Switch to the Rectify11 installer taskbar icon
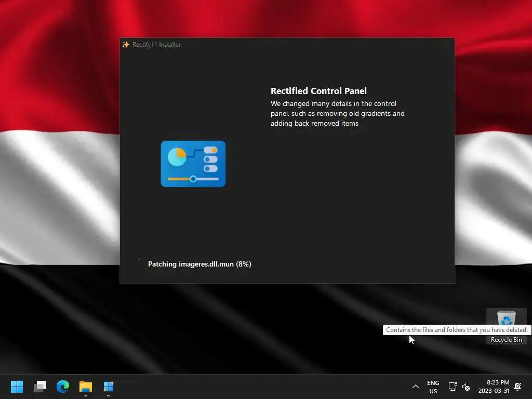Viewport: 532px width, 399px height. click(109, 387)
